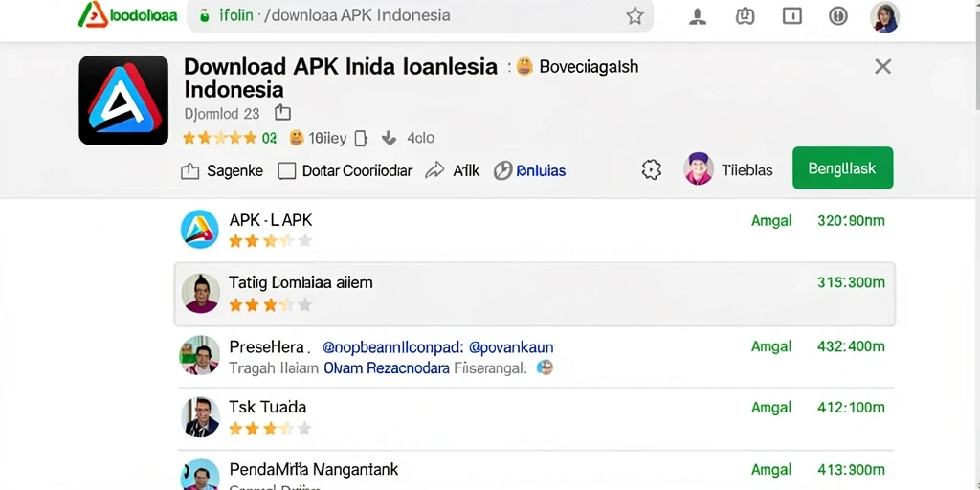This screenshot has height=490, width=980.
Task: Click the 320:90nm value
Action: tap(851, 221)
